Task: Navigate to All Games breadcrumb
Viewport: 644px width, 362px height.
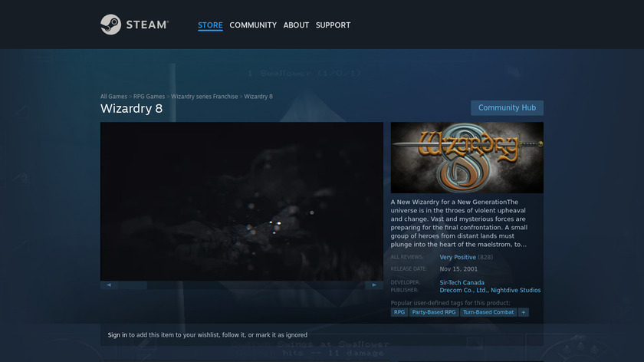Action: (x=113, y=97)
